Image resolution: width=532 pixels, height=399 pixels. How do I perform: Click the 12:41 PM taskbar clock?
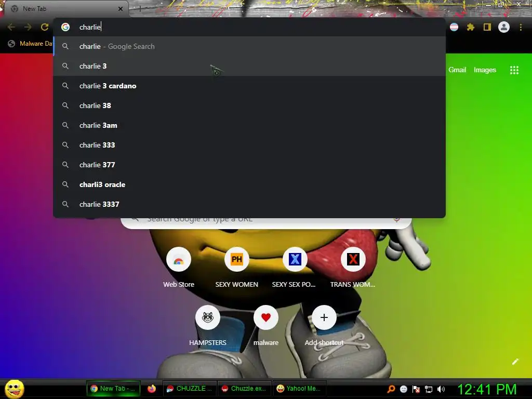tap(487, 389)
